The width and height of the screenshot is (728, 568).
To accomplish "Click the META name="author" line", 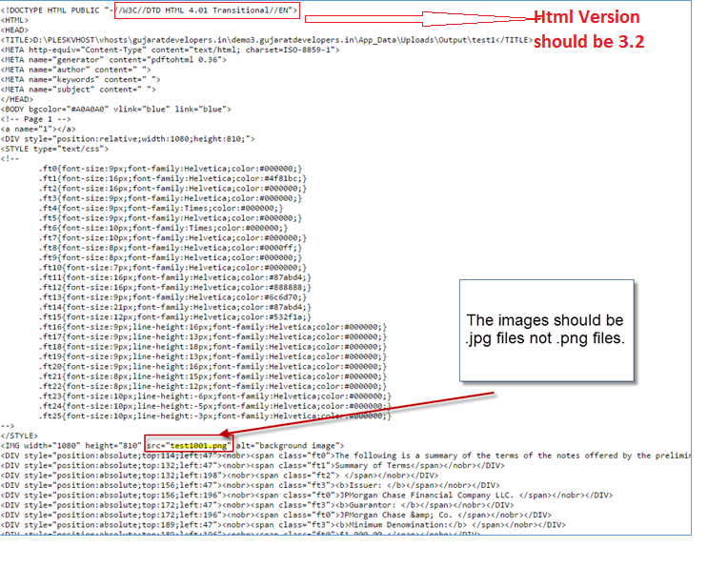I will [x=75, y=70].
